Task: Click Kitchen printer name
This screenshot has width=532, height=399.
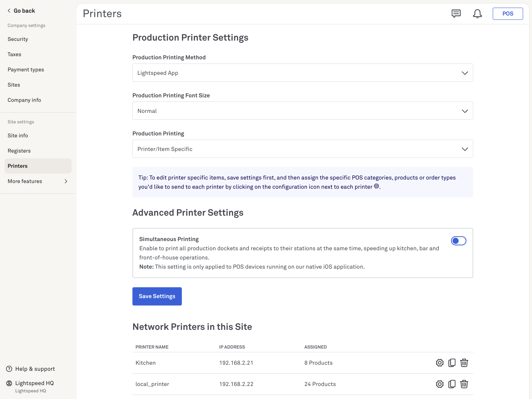Action: (146, 363)
